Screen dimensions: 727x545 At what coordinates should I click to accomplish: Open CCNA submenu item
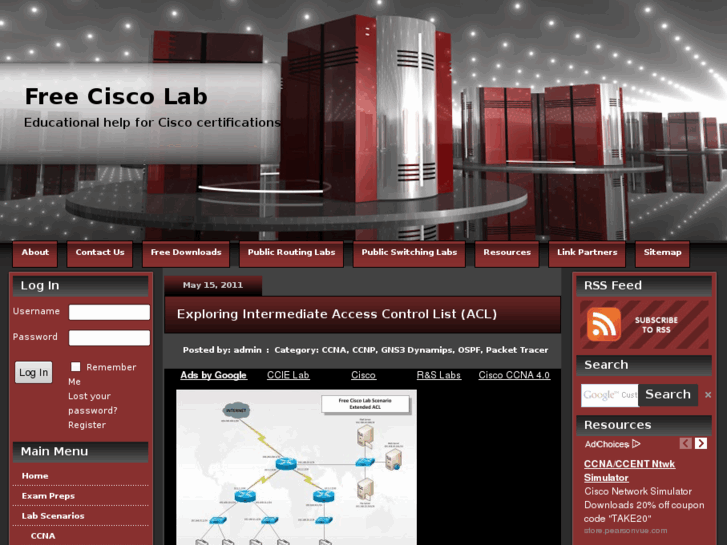coord(43,536)
